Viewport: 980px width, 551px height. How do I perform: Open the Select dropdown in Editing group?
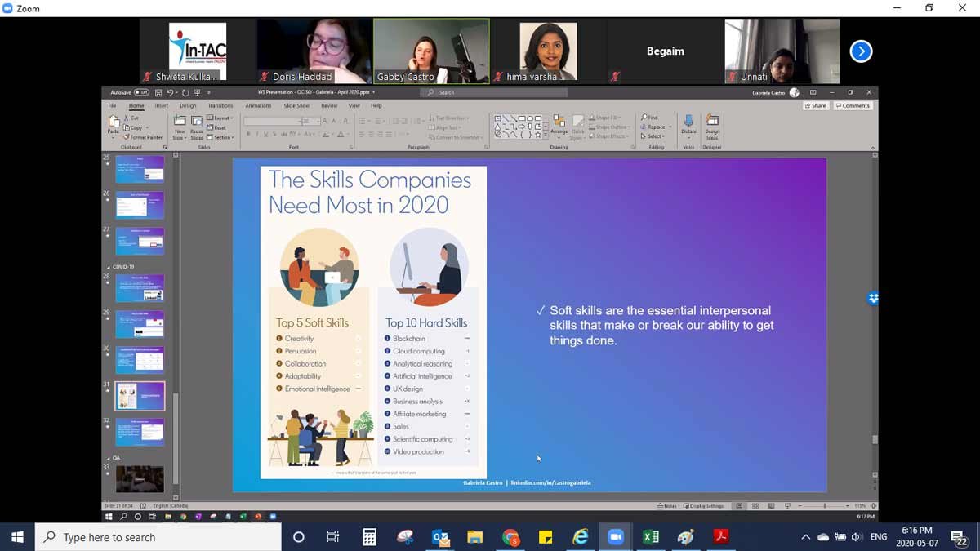pos(655,136)
